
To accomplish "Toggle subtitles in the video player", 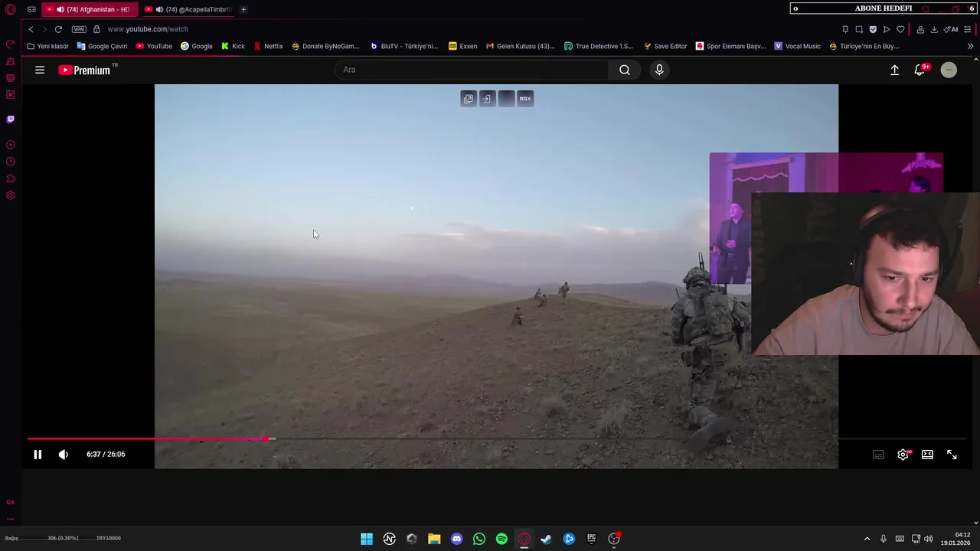I will pyautogui.click(x=879, y=455).
